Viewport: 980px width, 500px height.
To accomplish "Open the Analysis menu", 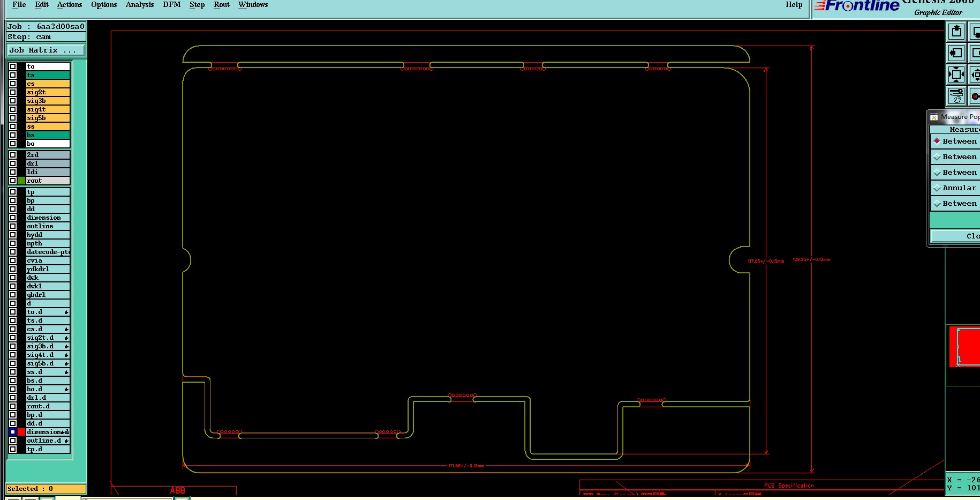I will [x=140, y=5].
